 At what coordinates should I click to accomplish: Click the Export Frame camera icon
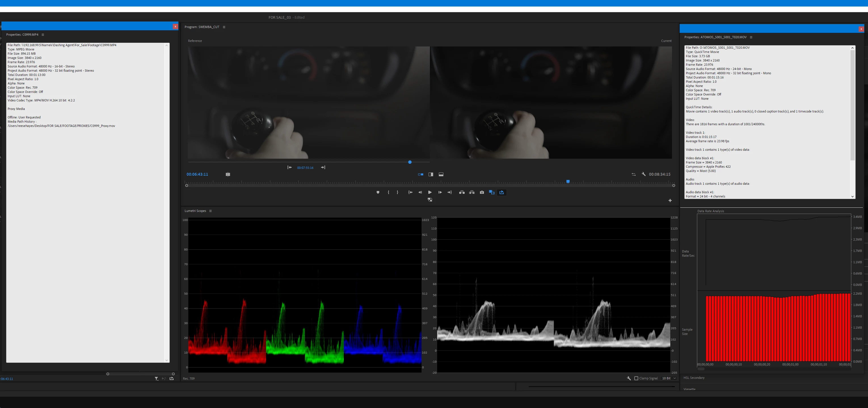pyautogui.click(x=482, y=192)
